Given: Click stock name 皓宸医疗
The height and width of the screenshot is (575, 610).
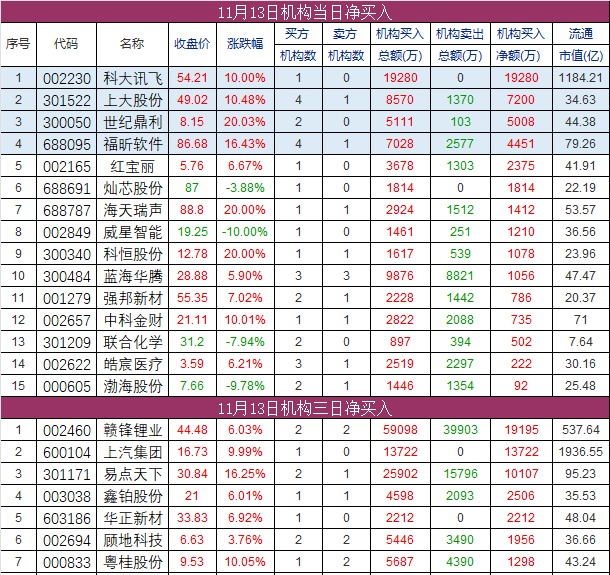Looking at the screenshot, I should 133,365.
